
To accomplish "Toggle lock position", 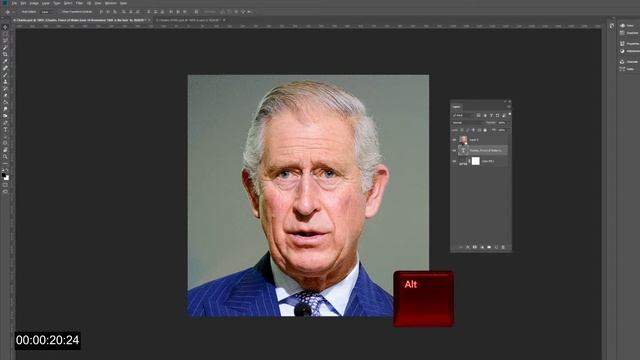I will 473,130.
